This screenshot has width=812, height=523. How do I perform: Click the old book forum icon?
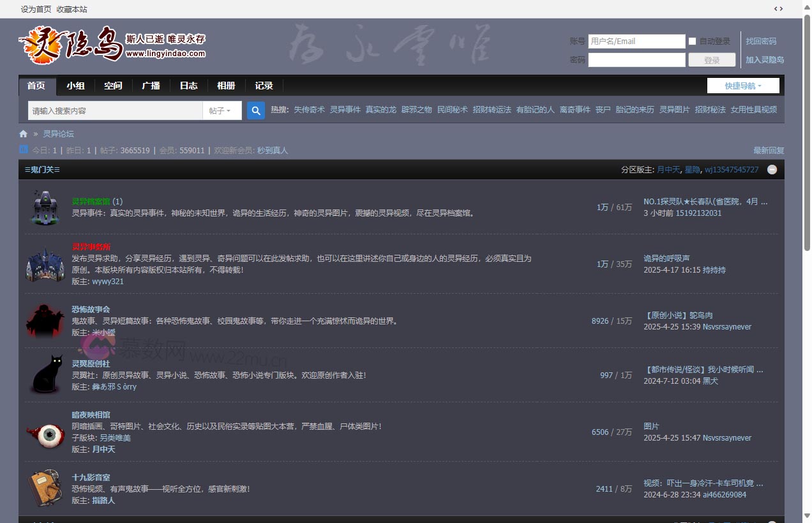click(45, 489)
